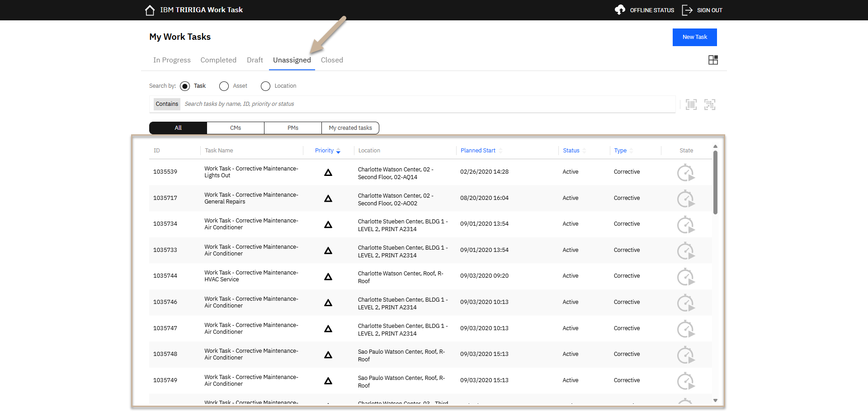Start the timer for task 1035733

point(686,251)
